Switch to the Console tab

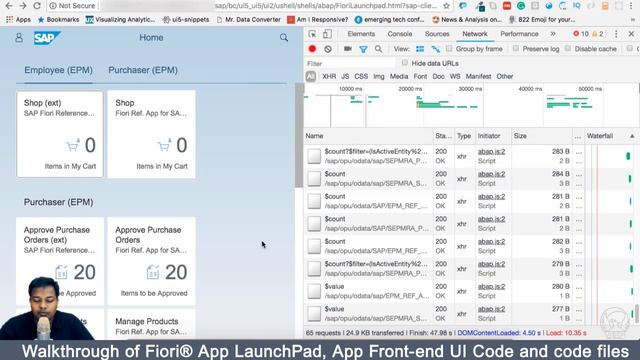400,34
